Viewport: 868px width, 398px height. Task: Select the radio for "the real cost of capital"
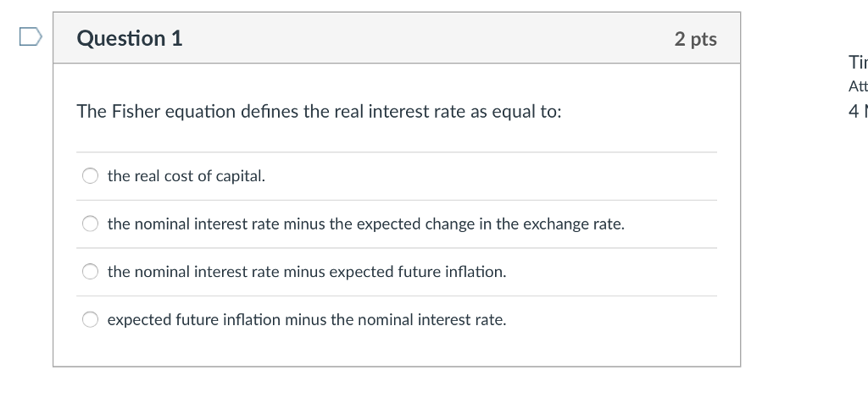(90, 176)
